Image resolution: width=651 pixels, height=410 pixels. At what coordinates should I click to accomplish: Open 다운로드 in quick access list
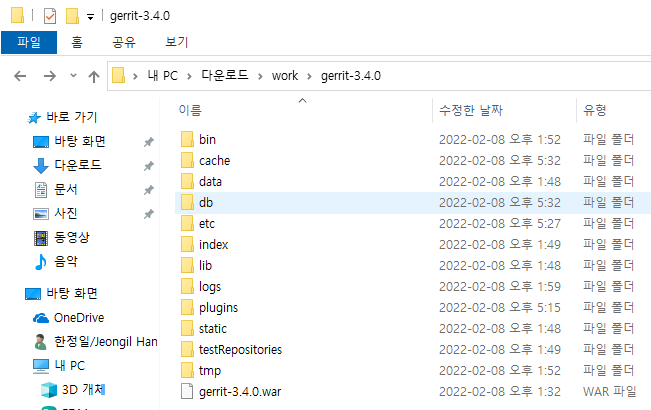pos(78,165)
